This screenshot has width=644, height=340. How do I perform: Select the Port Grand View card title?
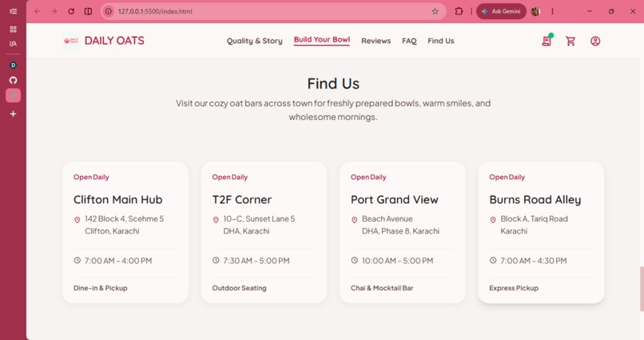(x=394, y=199)
